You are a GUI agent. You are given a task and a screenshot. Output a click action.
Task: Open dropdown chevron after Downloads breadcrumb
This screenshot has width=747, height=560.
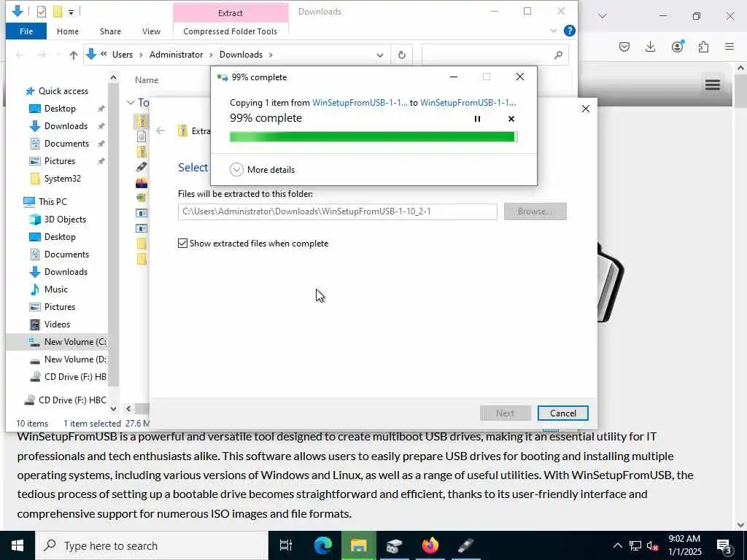(x=271, y=55)
